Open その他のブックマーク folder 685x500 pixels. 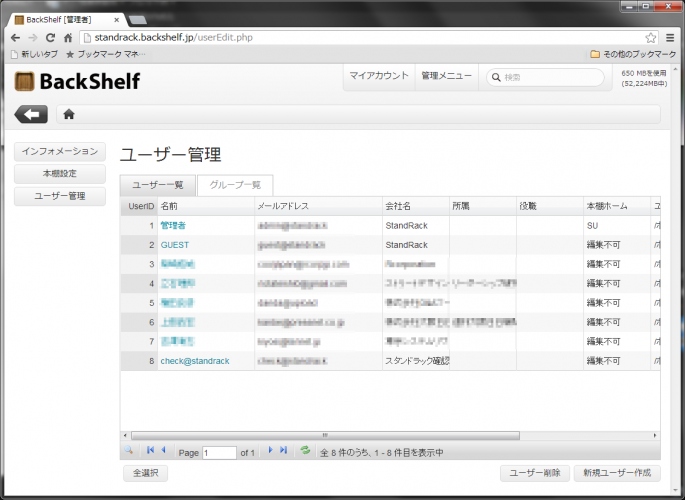coord(633,54)
